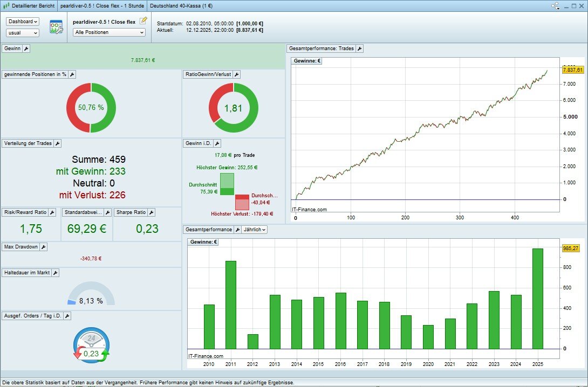Click wrench icon next to Verteilung der Trades
This screenshot has width=588, height=387.
tap(58, 143)
